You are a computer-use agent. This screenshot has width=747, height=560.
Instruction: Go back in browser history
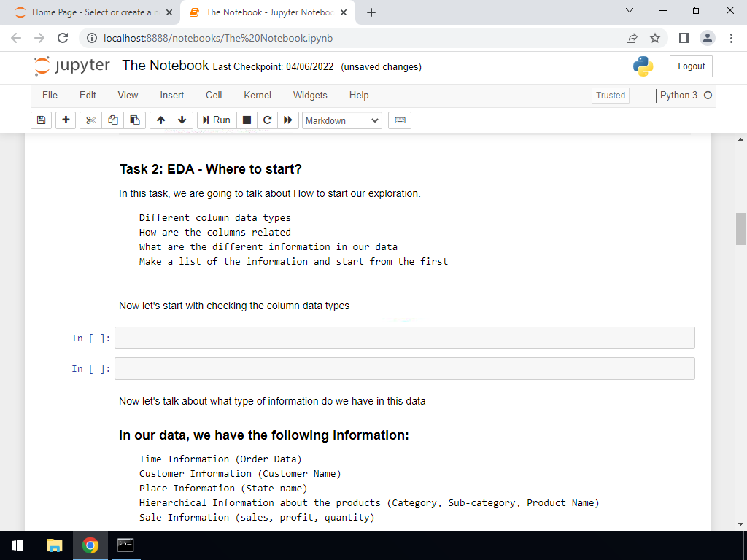(x=16, y=38)
